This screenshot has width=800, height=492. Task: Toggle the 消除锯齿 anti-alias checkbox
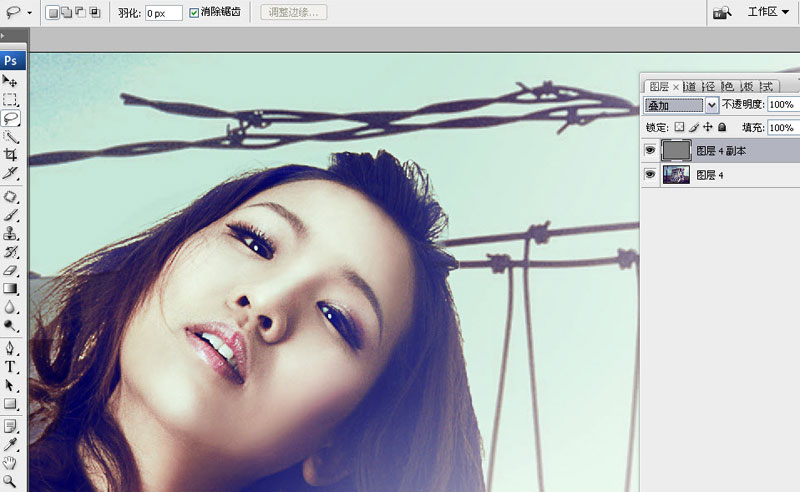coord(194,13)
